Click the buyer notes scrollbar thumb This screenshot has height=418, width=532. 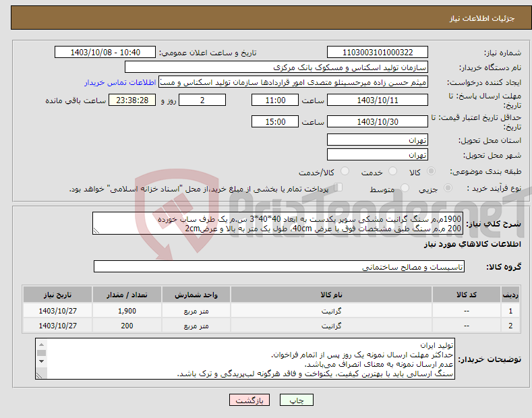click(41, 353)
